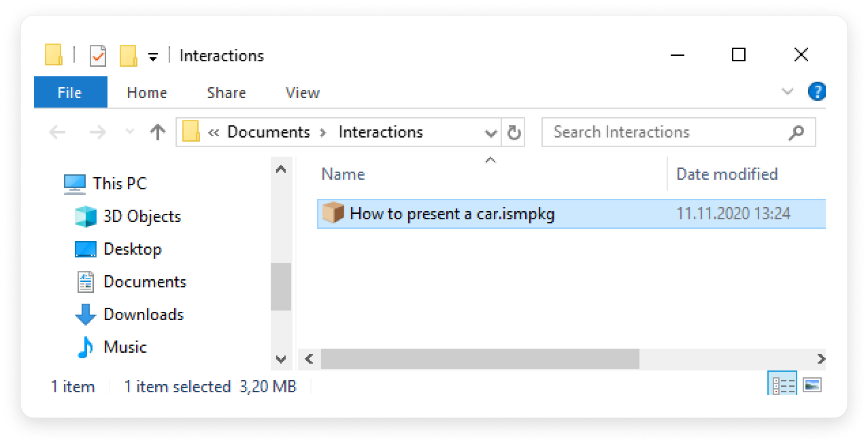Image resolution: width=868 pixels, height=444 pixels.
Task: Click the New folder quick access icon
Action: (x=129, y=56)
